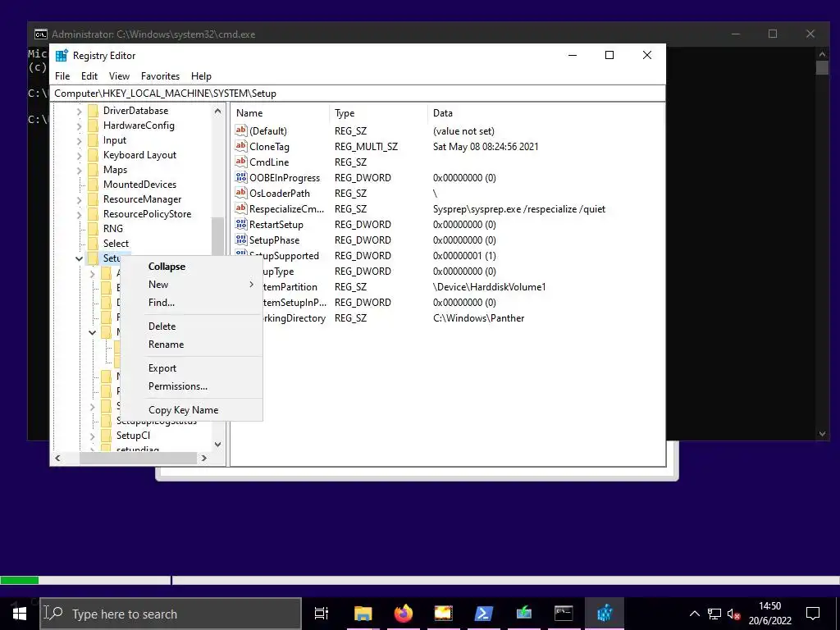Choose Copy Key Name in context menu
This screenshot has height=630, width=840.
tap(192, 410)
